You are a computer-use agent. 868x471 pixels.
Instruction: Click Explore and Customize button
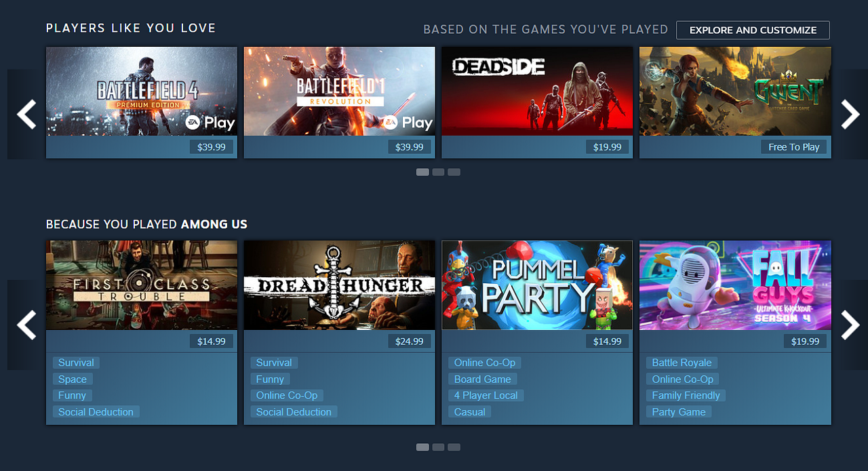click(753, 30)
